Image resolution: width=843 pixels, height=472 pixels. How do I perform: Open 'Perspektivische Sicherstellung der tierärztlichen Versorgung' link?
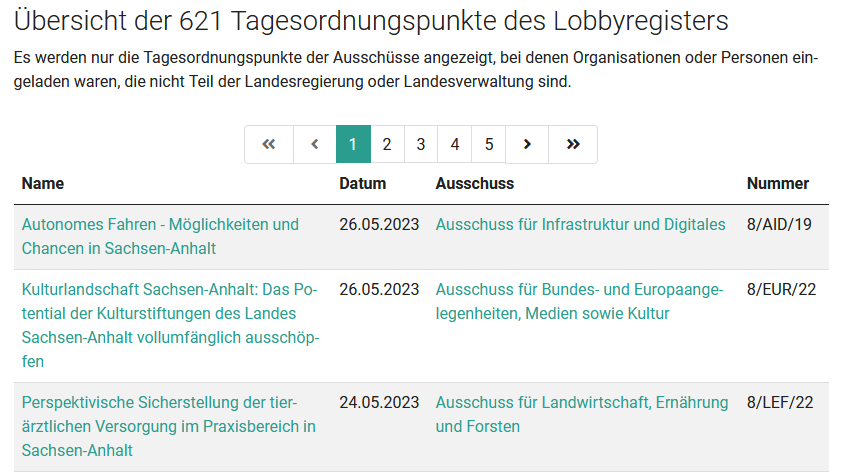tap(168, 426)
